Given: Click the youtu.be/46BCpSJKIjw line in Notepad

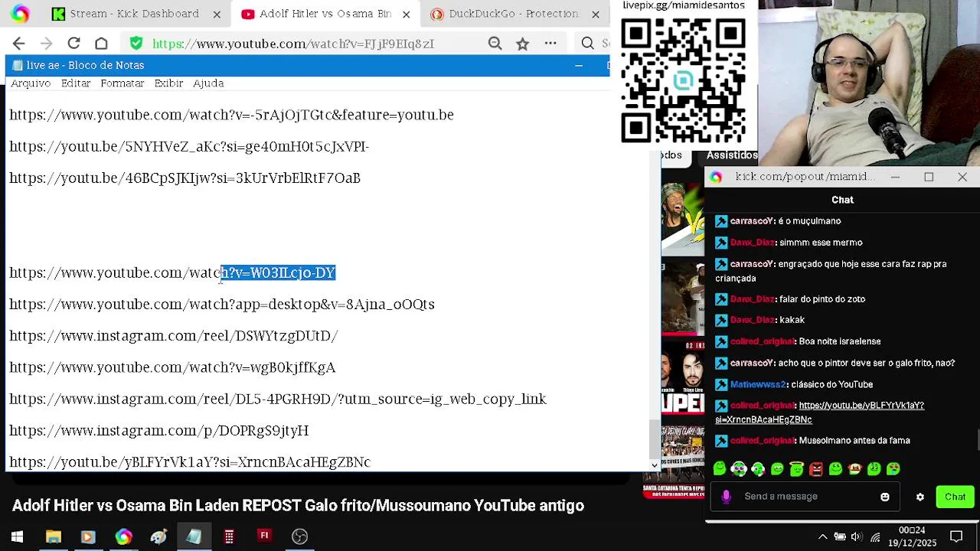Looking at the screenshot, I should tap(185, 178).
